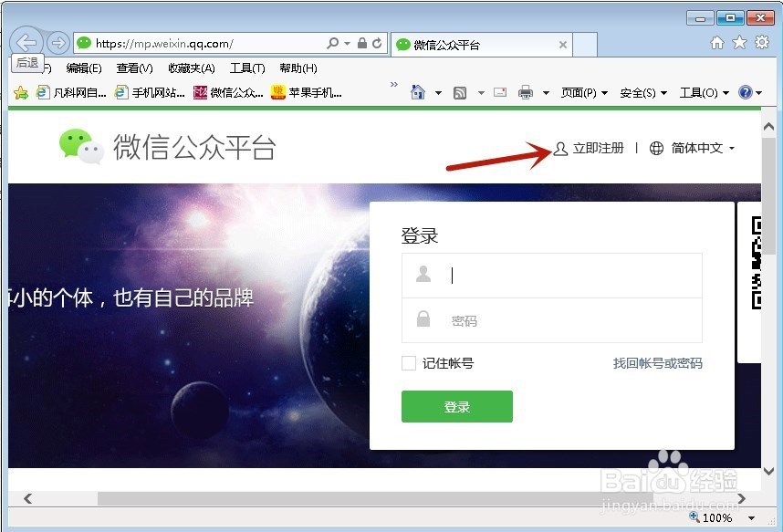Image resolution: width=783 pixels, height=532 pixels.
Task: Open the 查看(V) menu
Action: [x=134, y=68]
